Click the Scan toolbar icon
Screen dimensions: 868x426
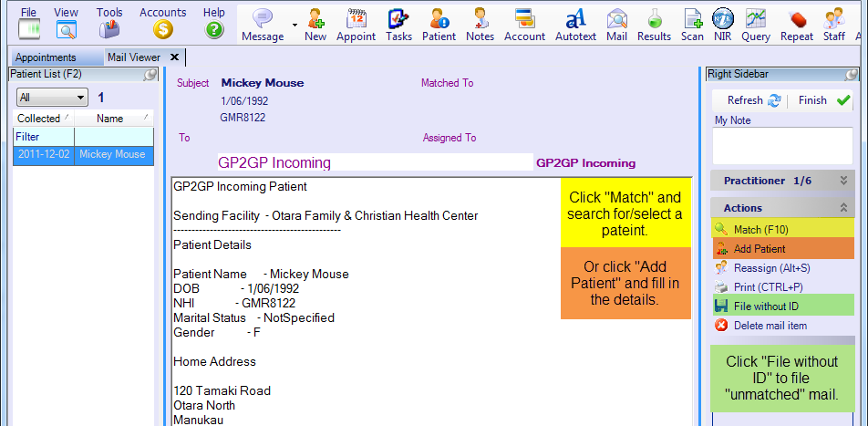point(693,19)
